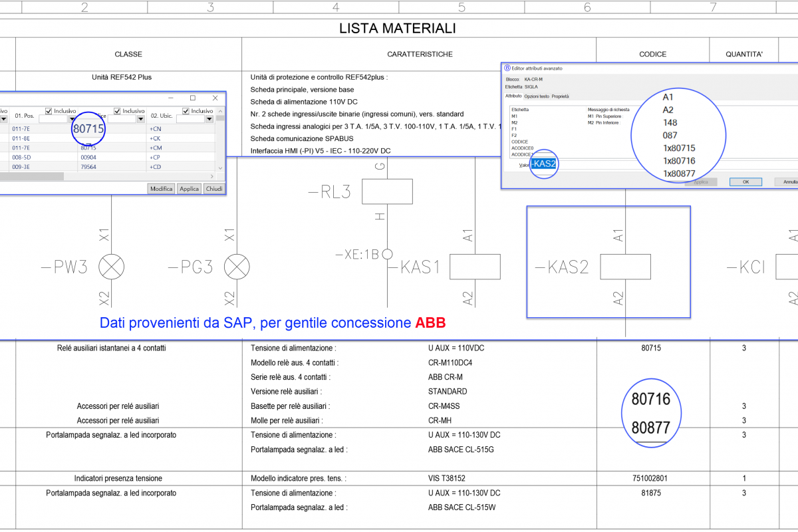798x532 pixels.
Task: Click the 01. Pos. column header
Action: coord(24,116)
